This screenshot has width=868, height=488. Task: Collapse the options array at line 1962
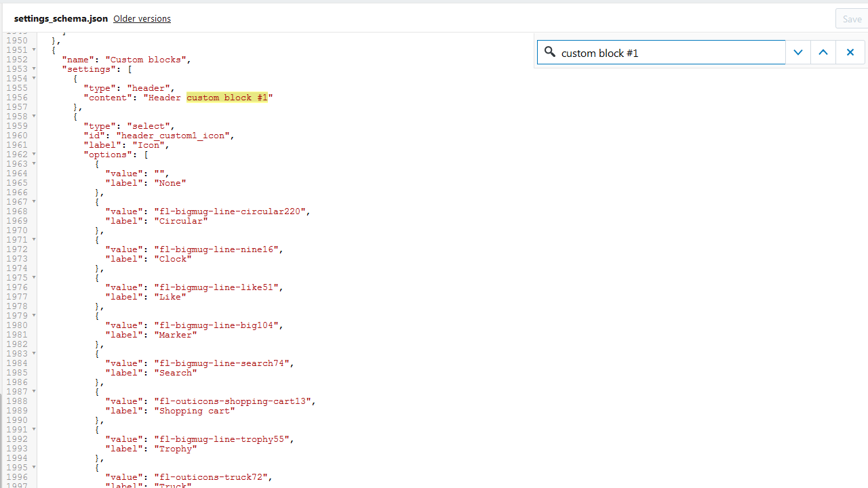pyautogui.click(x=35, y=154)
